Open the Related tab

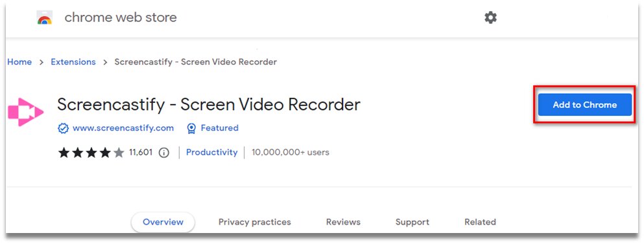[x=480, y=222]
